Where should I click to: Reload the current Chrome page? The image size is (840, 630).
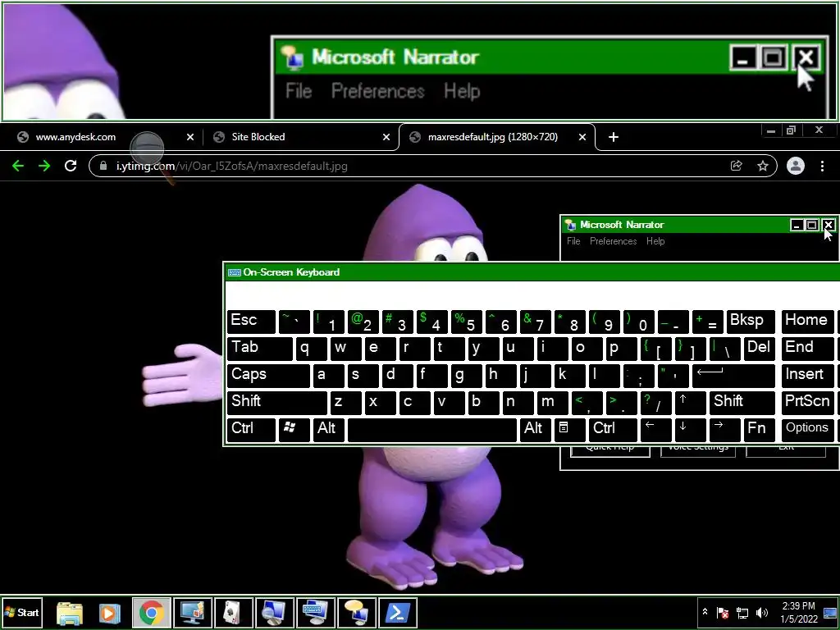point(71,166)
